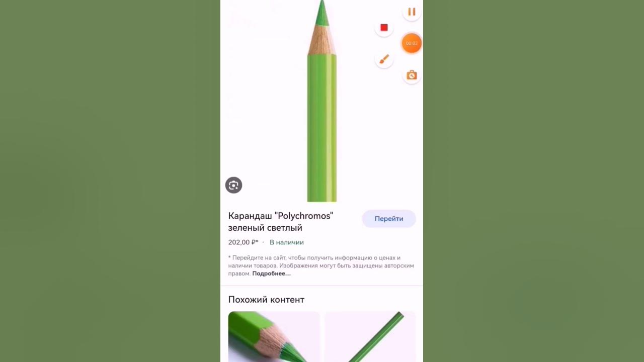Open the recorder toolbox icon

pos(412,75)
